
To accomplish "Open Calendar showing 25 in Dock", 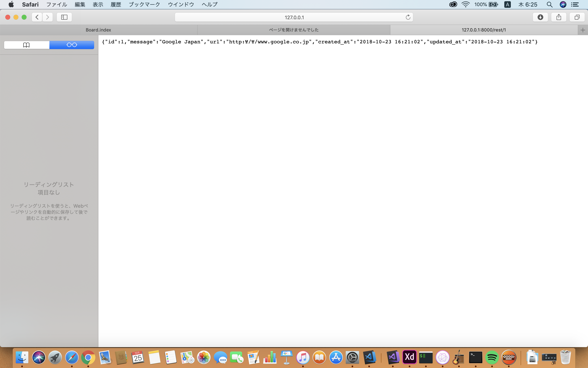I will [x=138, y=357].
